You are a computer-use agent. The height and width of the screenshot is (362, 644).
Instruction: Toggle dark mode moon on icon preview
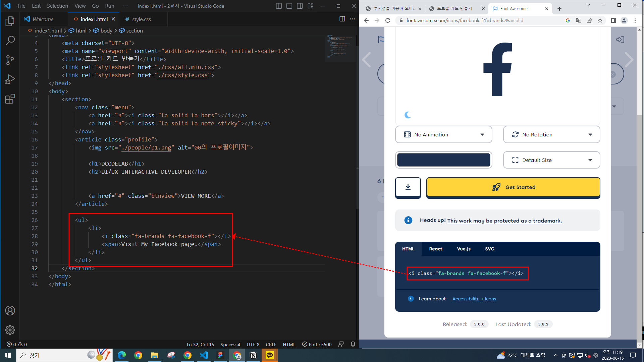[408, 115]
